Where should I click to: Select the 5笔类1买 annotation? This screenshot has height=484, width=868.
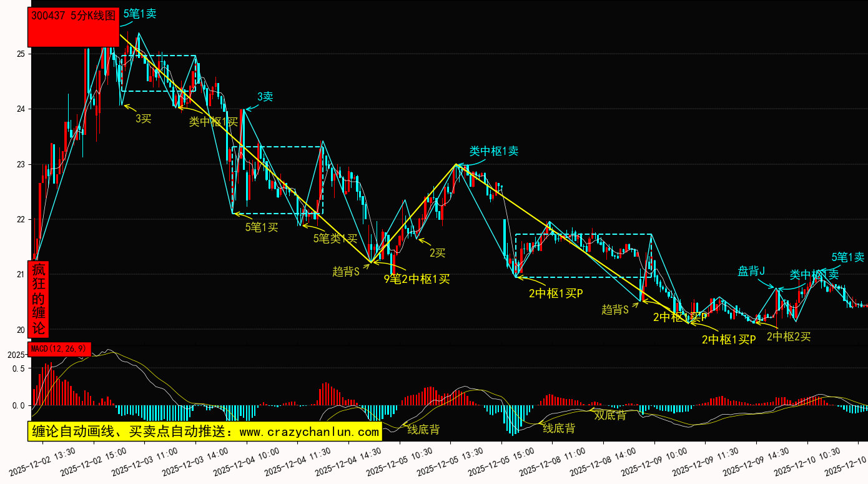tap(335, 238)
